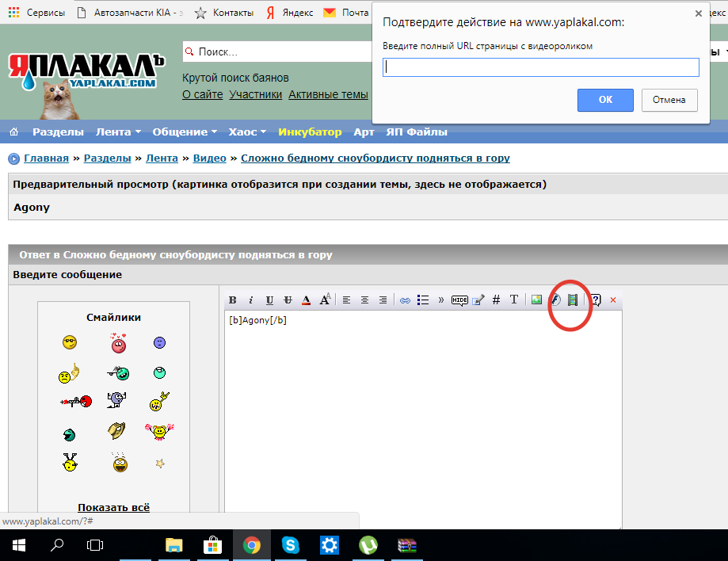This screenshot has width=728, height=561.
Task: Open the Яндекс bookmark
Action: pos(290,13)
